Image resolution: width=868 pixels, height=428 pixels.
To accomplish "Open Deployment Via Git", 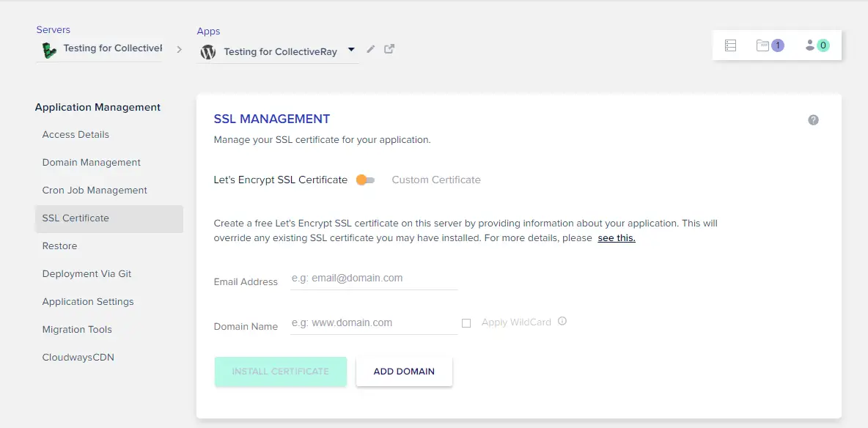I will pyautogui.click(x=87, y=273).
